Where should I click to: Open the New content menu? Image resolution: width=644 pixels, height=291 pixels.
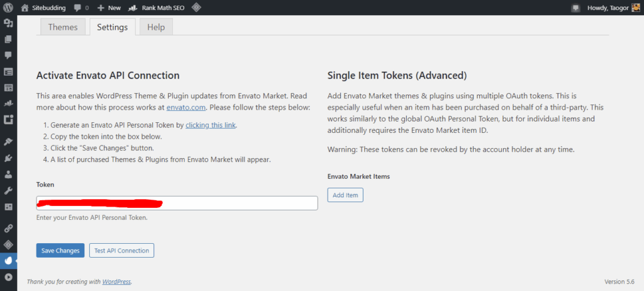click(109, 8)
